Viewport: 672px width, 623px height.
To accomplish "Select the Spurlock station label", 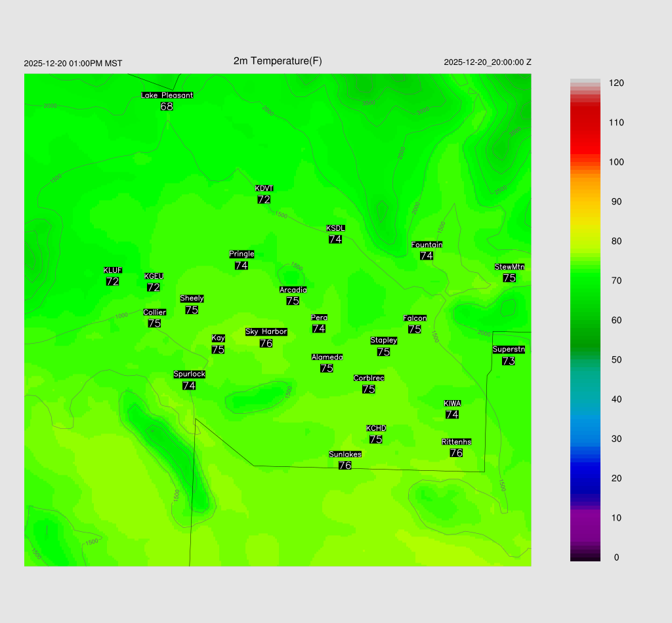I will 189,374.
